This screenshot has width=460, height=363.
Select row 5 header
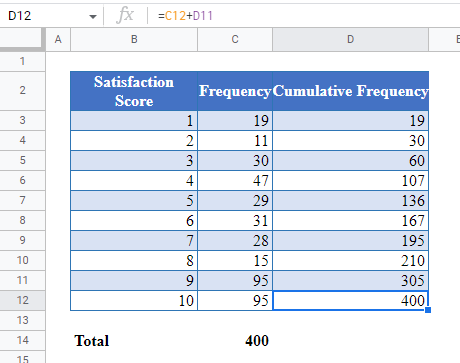point(22,160)
